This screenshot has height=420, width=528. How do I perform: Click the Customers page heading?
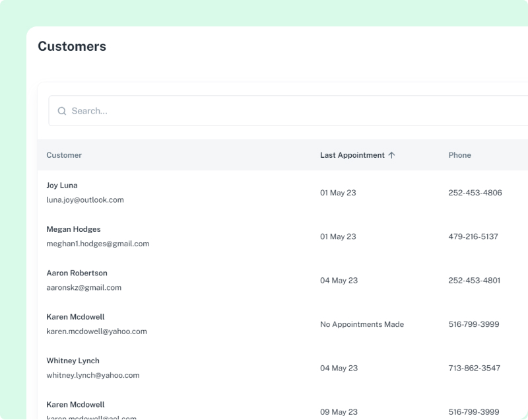71,46
